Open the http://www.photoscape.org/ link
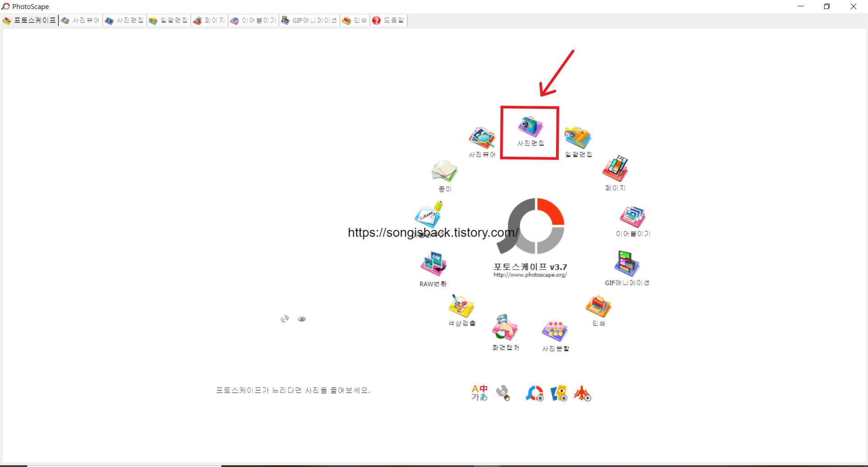This screenshot has width=868, height=467. [530, 275]
